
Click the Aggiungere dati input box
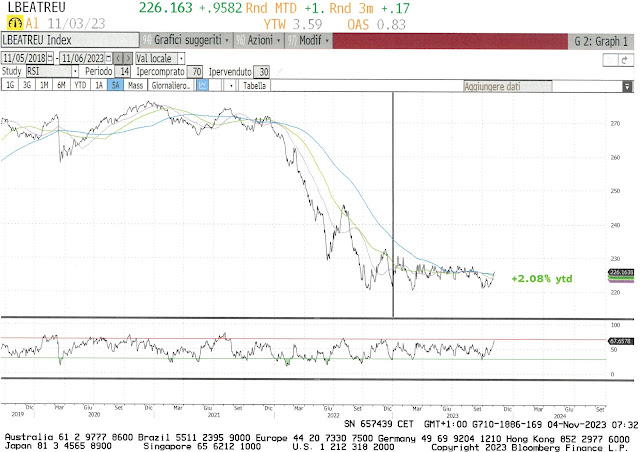pyautogui.click(x=507, y=86)
